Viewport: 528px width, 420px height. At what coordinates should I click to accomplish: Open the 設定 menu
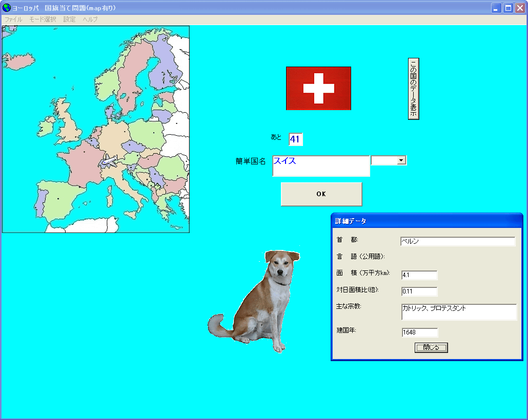click(x=69, y=19)
